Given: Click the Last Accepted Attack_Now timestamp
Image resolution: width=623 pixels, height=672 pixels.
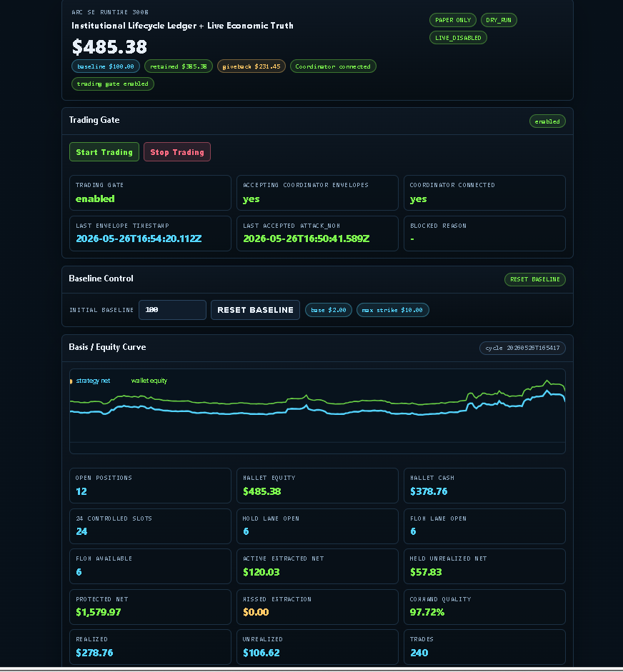Looking at the screenshot, I should 306,239.
